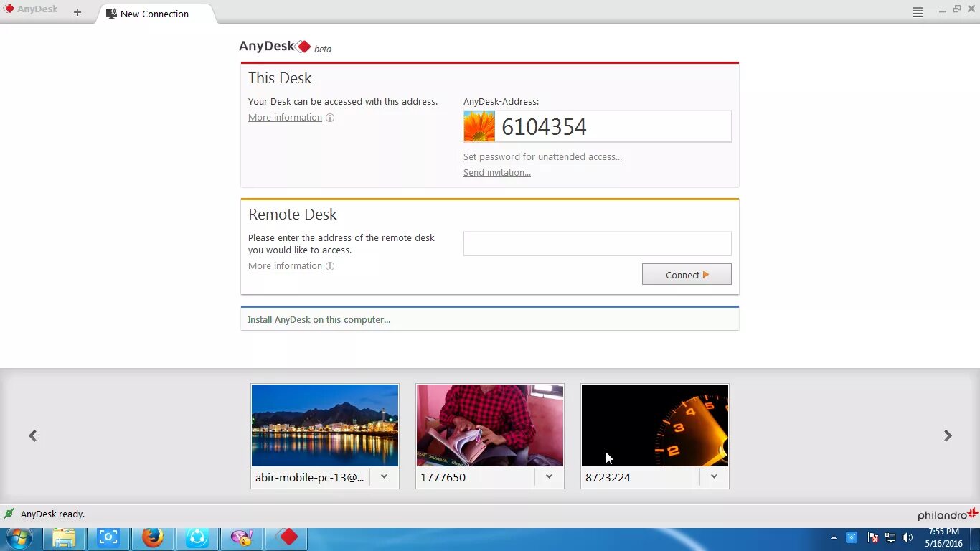Click info icon beside This Desk More information

[x=330, y=118]
